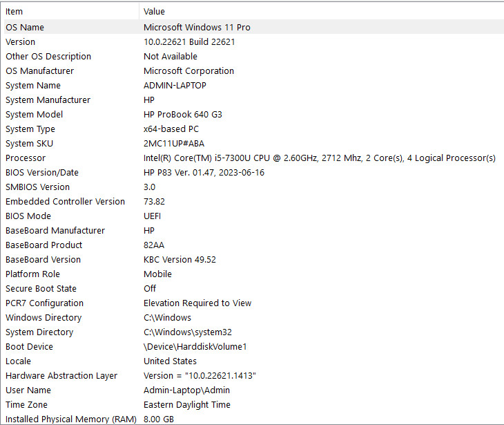Click value Elevation Required to View

197,303
